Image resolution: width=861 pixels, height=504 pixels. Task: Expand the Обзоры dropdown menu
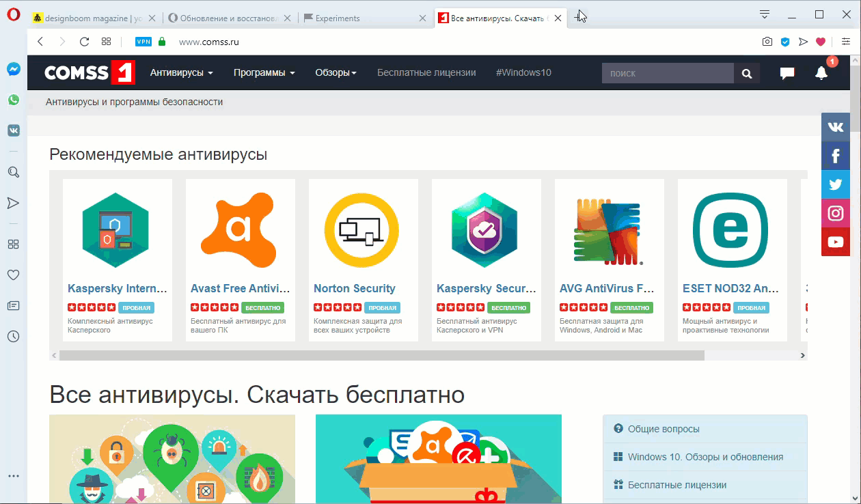coord(336,72)
